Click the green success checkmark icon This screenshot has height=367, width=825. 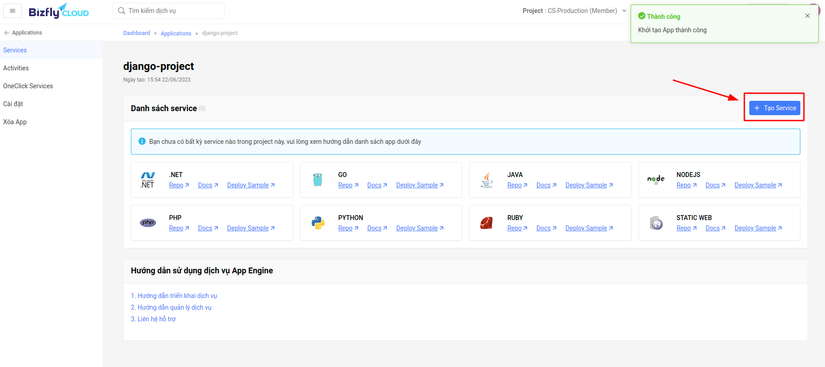tap(641, 16)
